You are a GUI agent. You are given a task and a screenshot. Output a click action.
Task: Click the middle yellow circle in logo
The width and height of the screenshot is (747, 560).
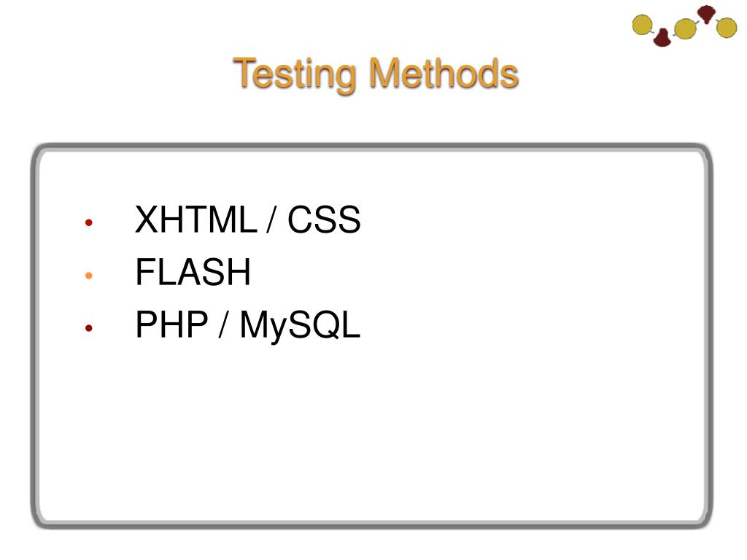tap(685, 28)
